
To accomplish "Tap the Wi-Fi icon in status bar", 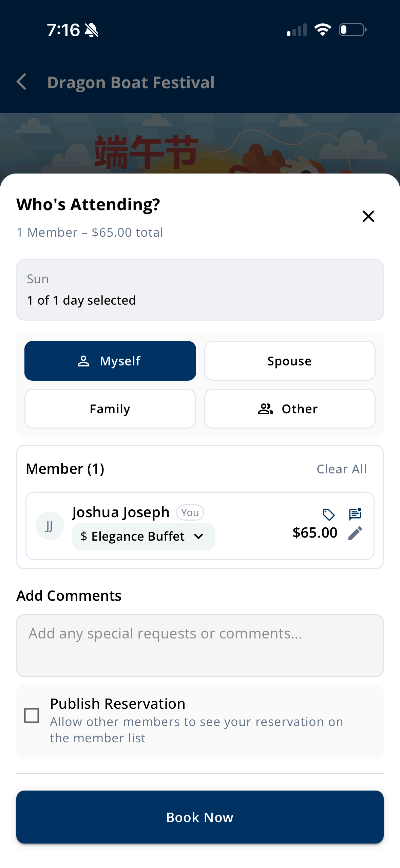I will [x=323, y=30].
